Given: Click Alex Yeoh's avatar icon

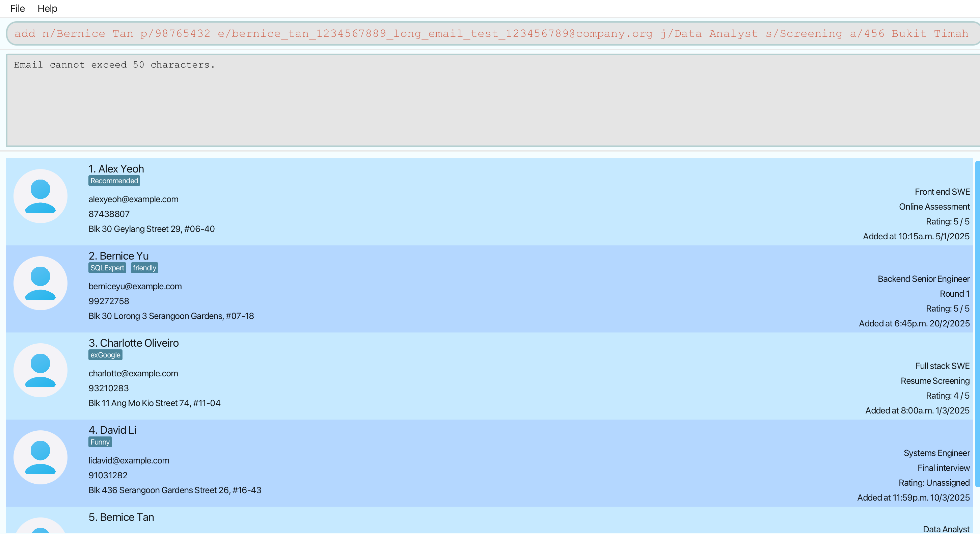Looking at the screenshot, I should (x=40, y=196).
